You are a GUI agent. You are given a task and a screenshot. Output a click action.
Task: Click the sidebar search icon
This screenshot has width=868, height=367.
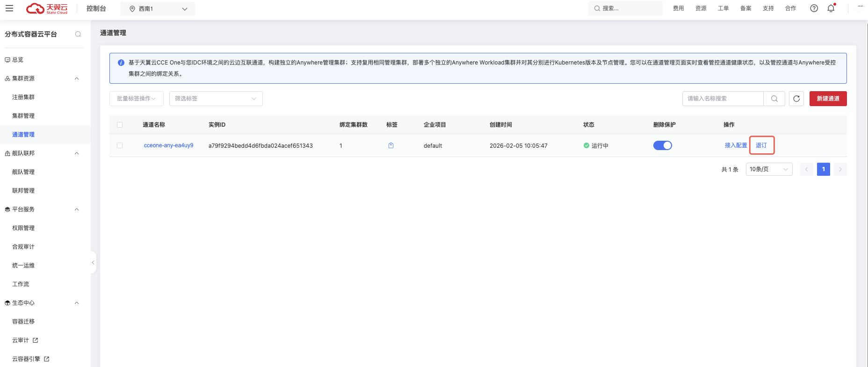coord(78,34)
